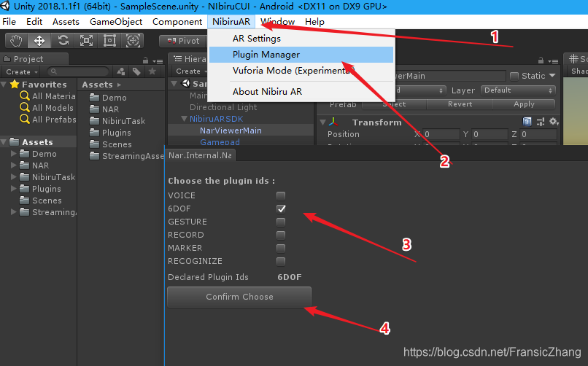Click Transform preset icon

(541, 121)
